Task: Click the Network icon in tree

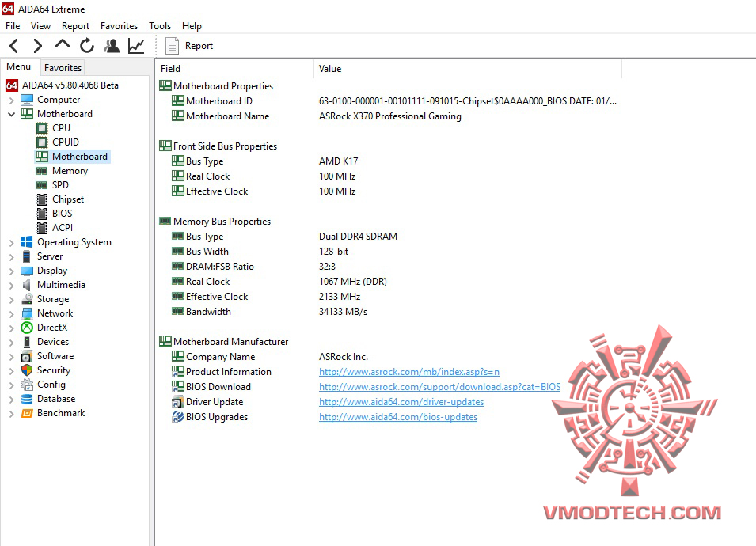Action: click(x=27, y=313)
